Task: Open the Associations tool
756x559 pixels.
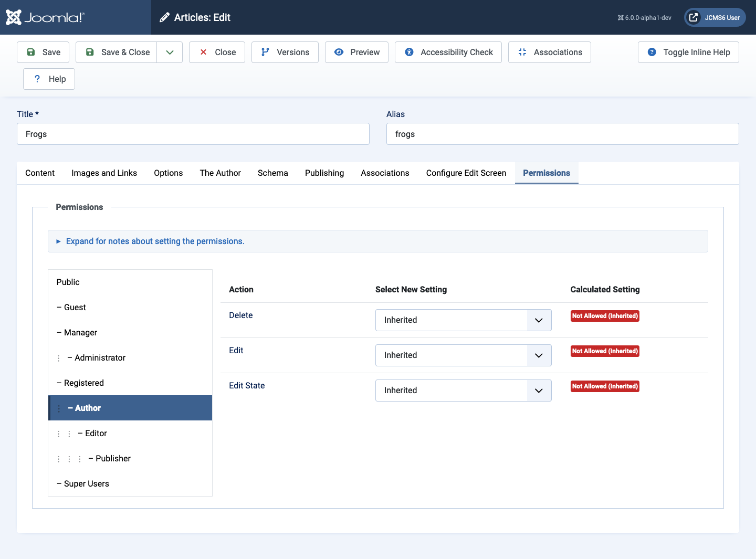Action: (x=549, y=52)
